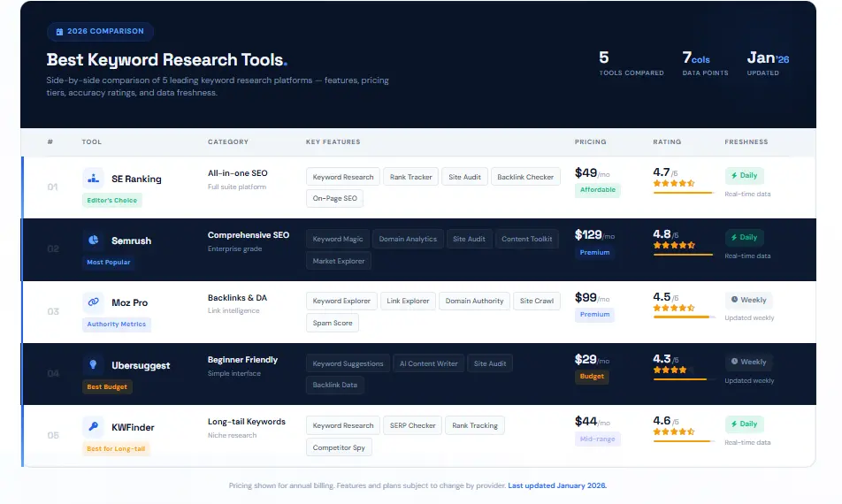
Task: Click the Domain Authority feature tag
Action: point(474,302)
